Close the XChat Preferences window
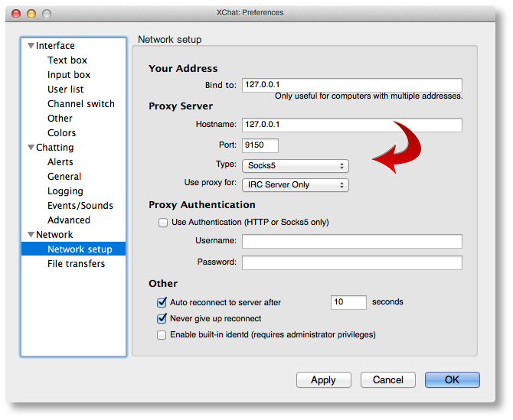 point(16,14)
